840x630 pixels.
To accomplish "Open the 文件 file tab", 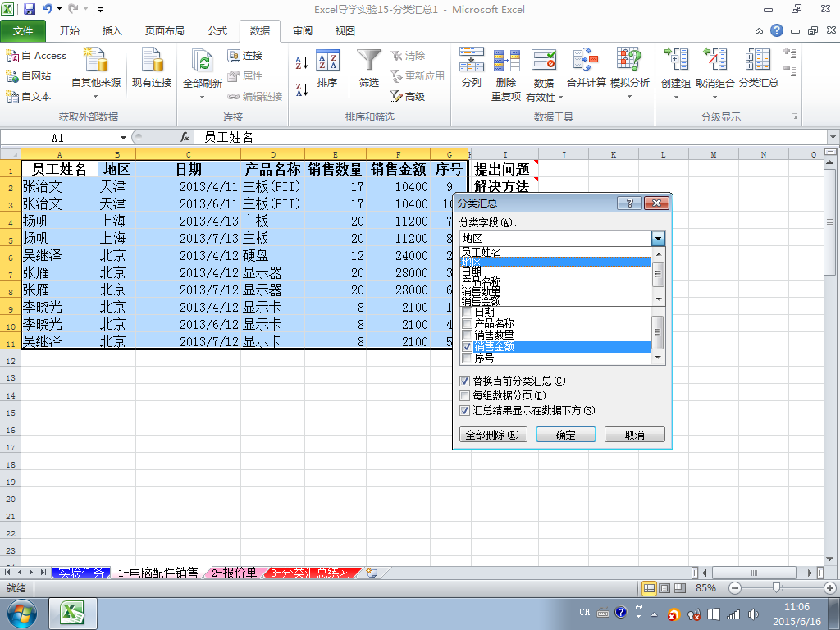I will pos(23,31).
